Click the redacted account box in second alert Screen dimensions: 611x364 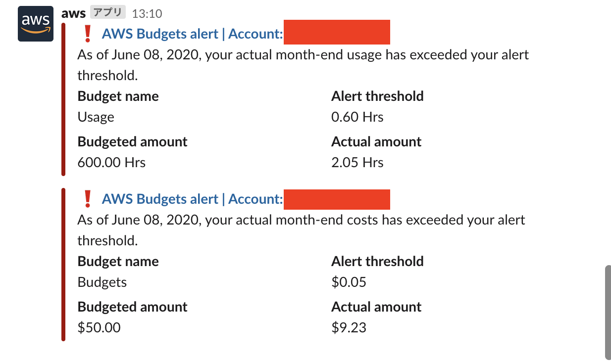coord(337,199)
